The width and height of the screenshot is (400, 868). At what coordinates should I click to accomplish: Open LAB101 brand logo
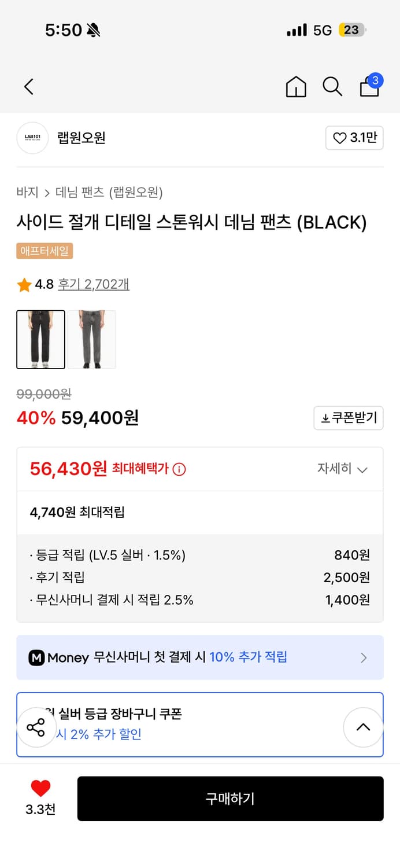click(x=32, y=138)
